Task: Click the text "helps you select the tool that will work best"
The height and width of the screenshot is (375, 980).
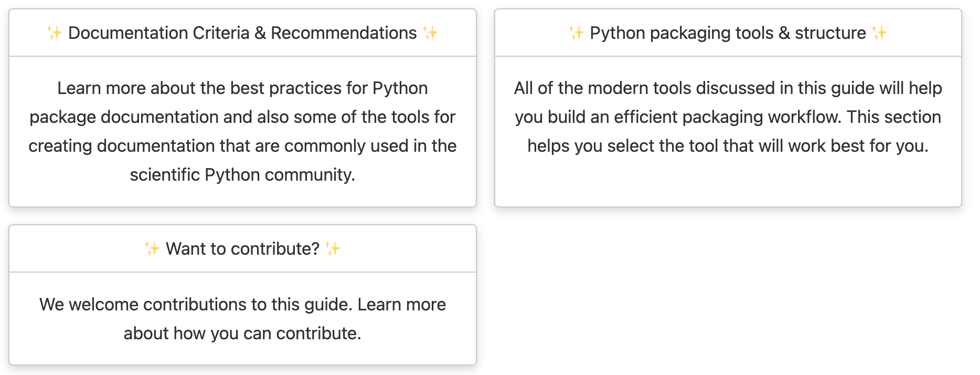Action: 696,146
